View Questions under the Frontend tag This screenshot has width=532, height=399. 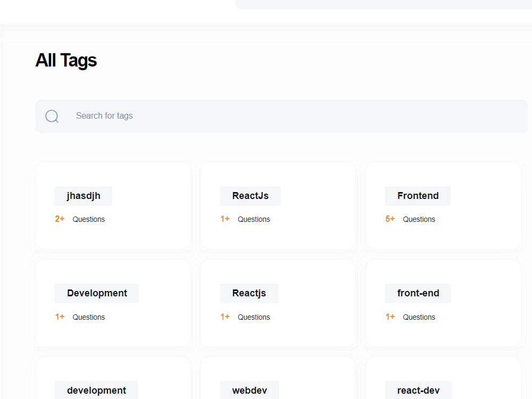coord(419,219)
